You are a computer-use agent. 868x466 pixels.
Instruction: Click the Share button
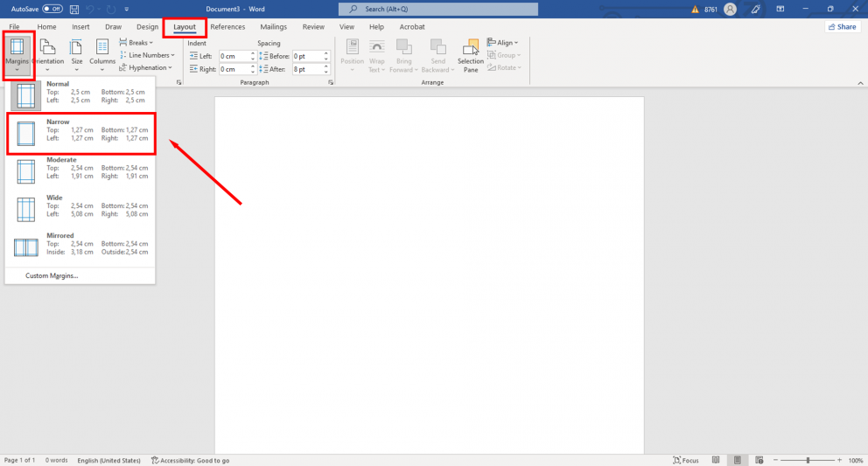coord(842,27)
